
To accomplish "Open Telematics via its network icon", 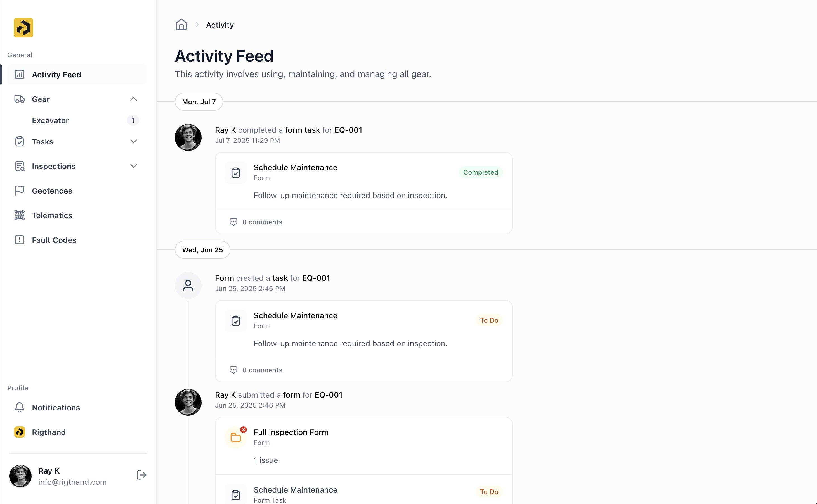I will [x=19, y=215].
